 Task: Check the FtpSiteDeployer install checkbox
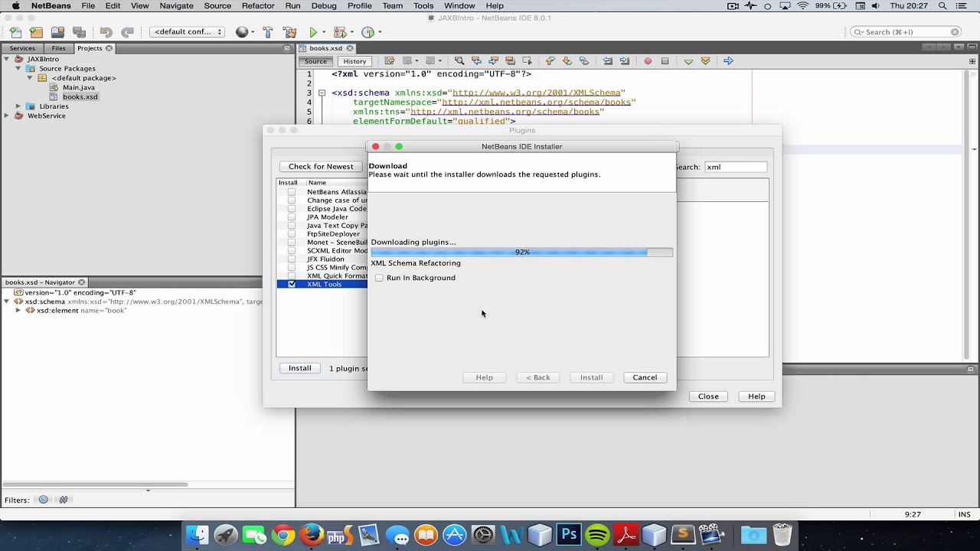coord(292,234)
